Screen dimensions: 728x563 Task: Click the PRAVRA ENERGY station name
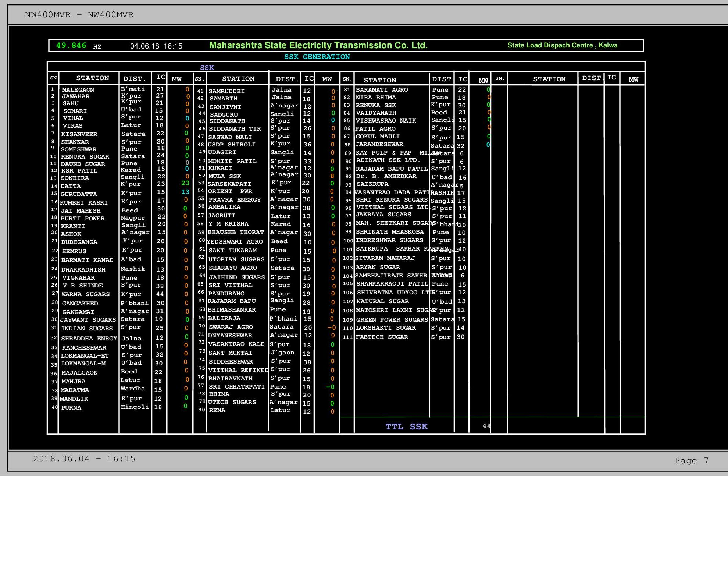tap(235, 200)
